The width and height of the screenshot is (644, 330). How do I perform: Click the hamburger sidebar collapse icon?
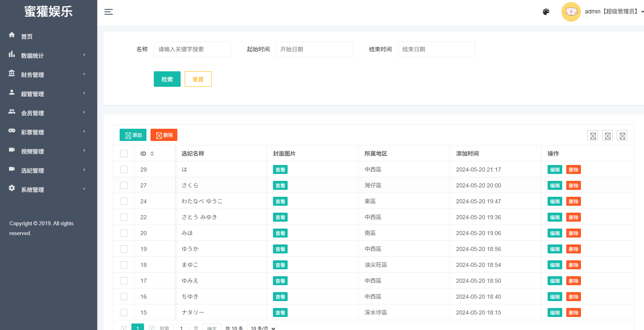[108, 12]
